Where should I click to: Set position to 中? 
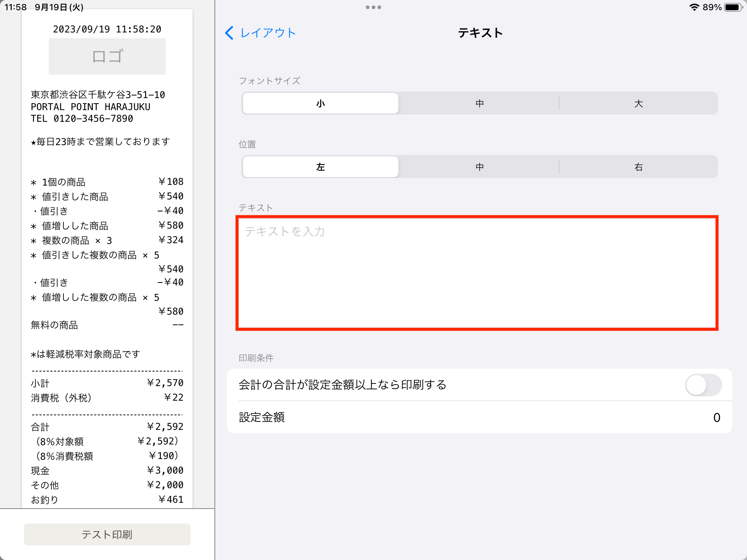tap(479, 167)
